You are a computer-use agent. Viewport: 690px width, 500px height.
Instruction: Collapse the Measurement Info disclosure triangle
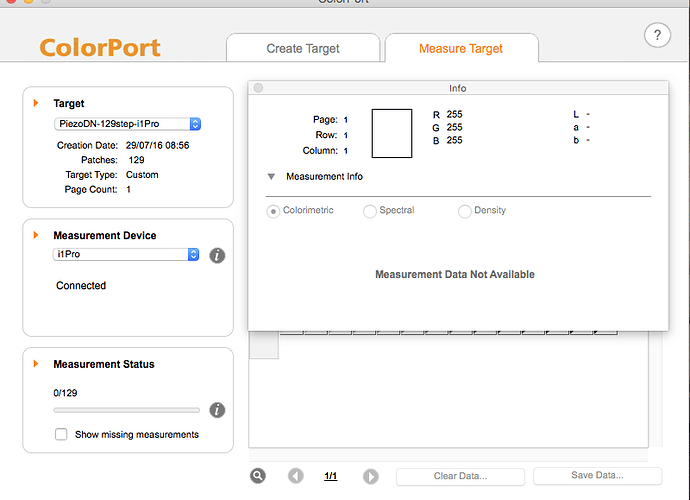tap(271, 176)
